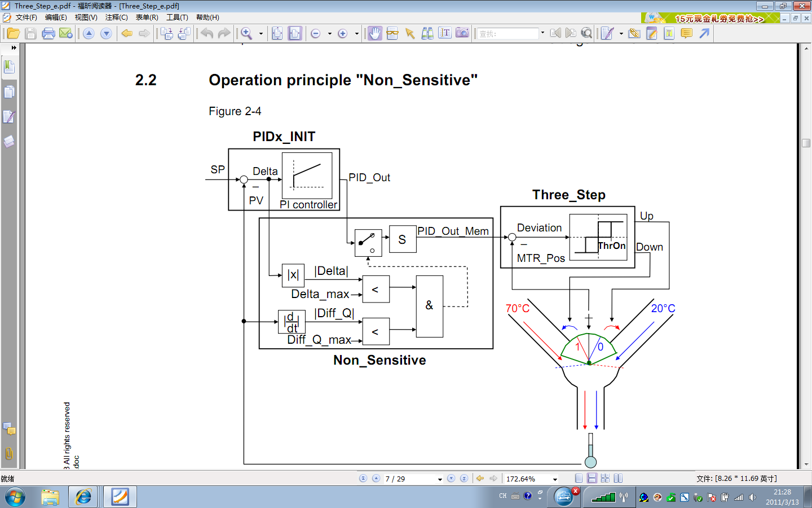Expand the zoom in dropdown arrow
812x508 pixels.
click(x=357, y=34)
